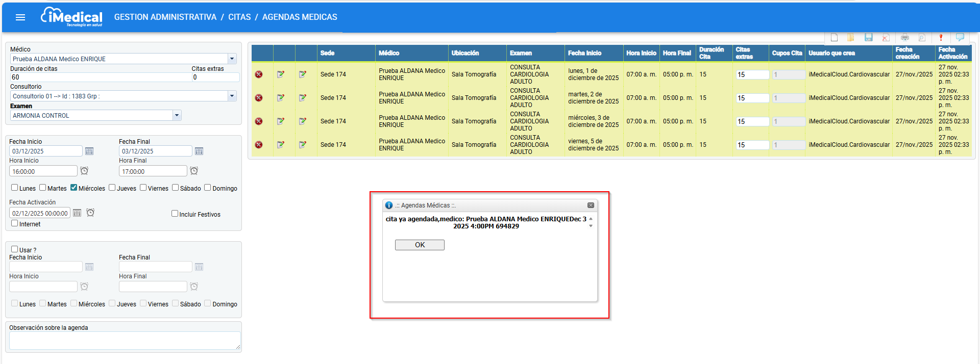
Task: Open the Consultorio dropdown arrow
Action: coord(232,96)
